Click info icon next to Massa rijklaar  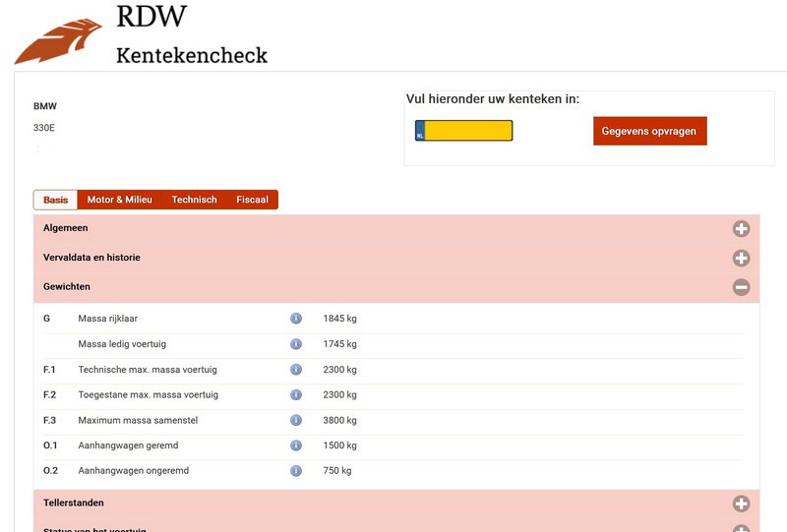pyautogui.click(x=296, y=319)
